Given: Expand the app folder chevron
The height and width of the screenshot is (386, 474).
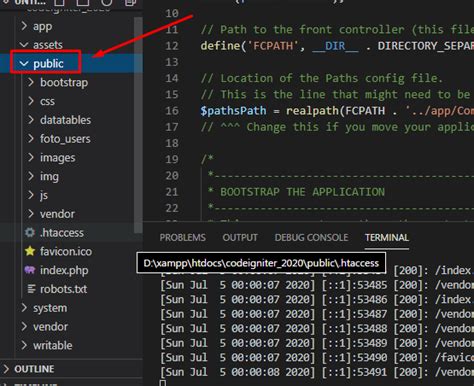Looking at the screenshot, I should [24, 26].
